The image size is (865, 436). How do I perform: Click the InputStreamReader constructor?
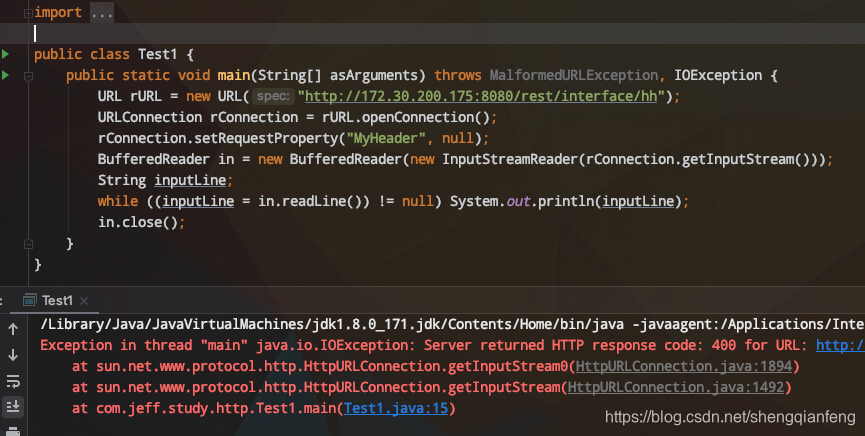[x=510, y=159]
